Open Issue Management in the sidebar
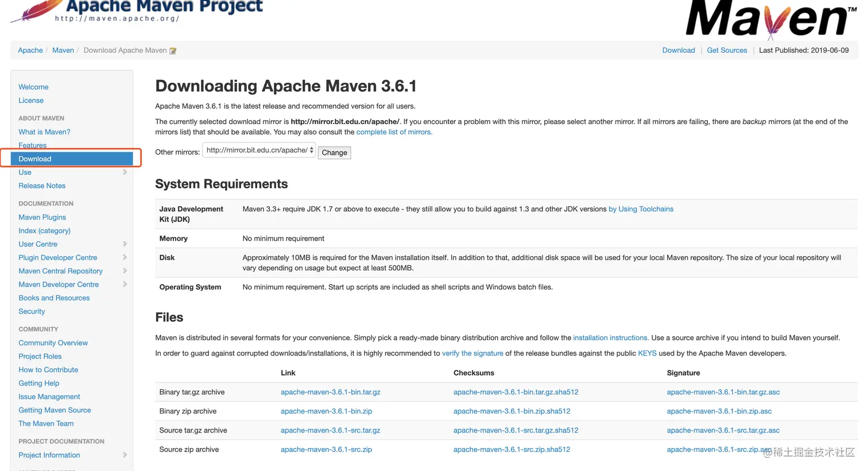This screenshot has width=868, height=471. 49,397
